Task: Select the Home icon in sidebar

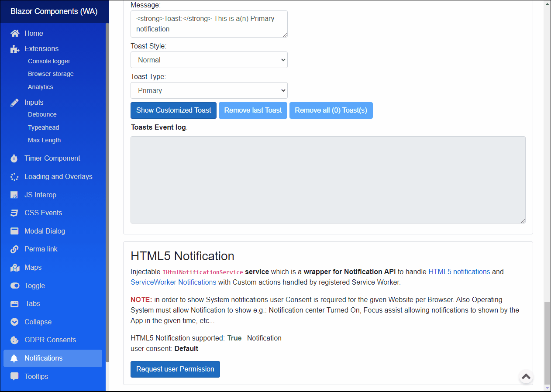Action: coord(15,33)
